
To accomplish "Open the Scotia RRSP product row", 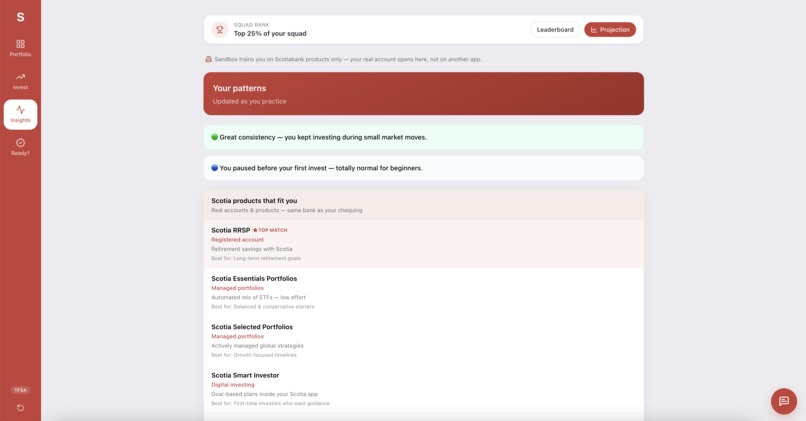I will tap(424, 244).
